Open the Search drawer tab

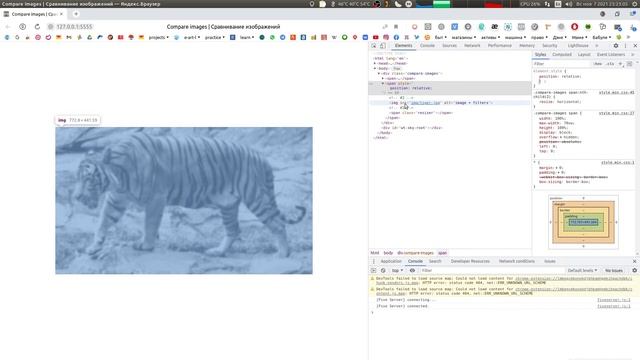[x=435, y=261]
